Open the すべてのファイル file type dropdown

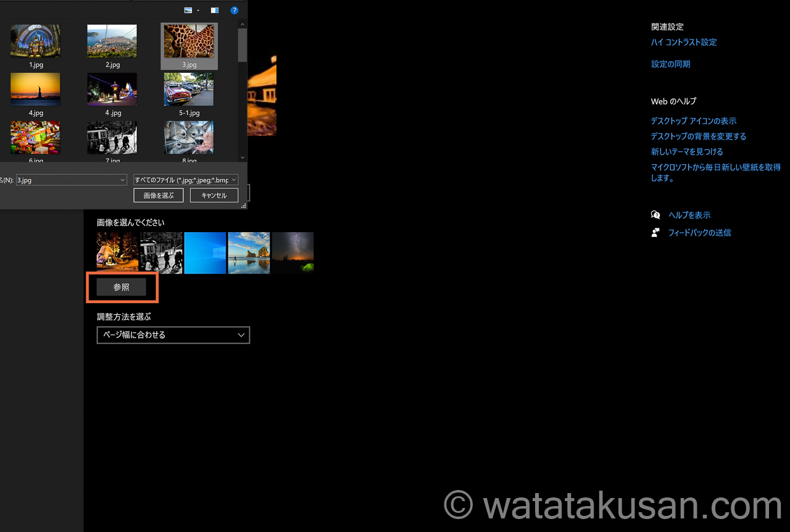186,180
